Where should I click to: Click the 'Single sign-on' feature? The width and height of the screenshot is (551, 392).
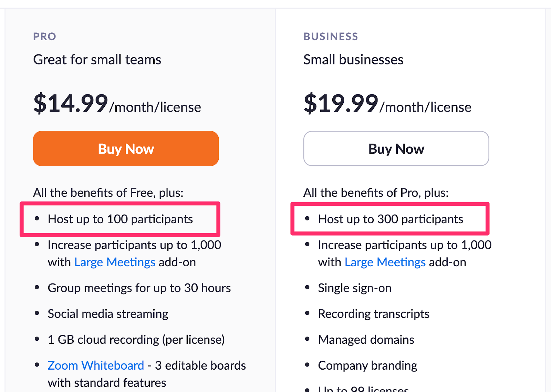[x=355, y=288]
